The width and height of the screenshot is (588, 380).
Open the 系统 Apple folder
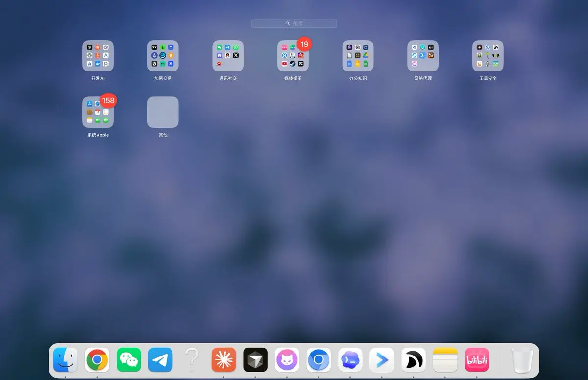pos(98,112)
